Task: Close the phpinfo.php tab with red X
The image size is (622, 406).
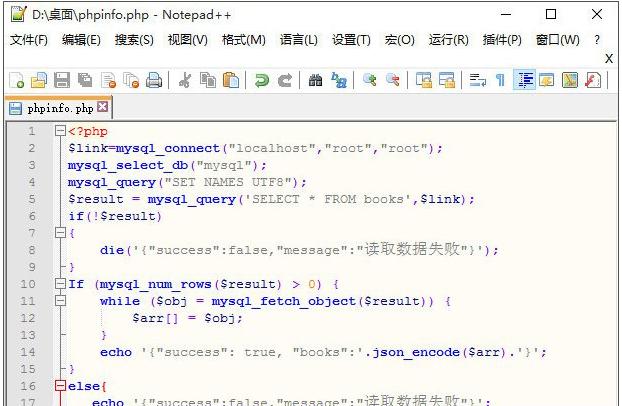Action: pyautogui.click(x=103, y=107)
